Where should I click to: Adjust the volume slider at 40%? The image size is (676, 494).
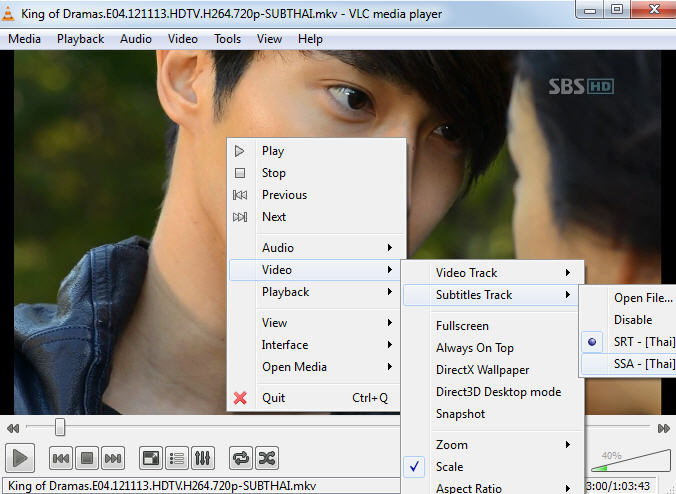coord(631,460)
